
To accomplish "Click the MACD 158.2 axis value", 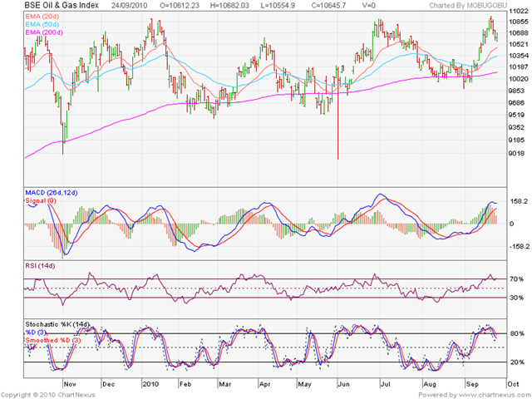I will [x=519, y=201].
